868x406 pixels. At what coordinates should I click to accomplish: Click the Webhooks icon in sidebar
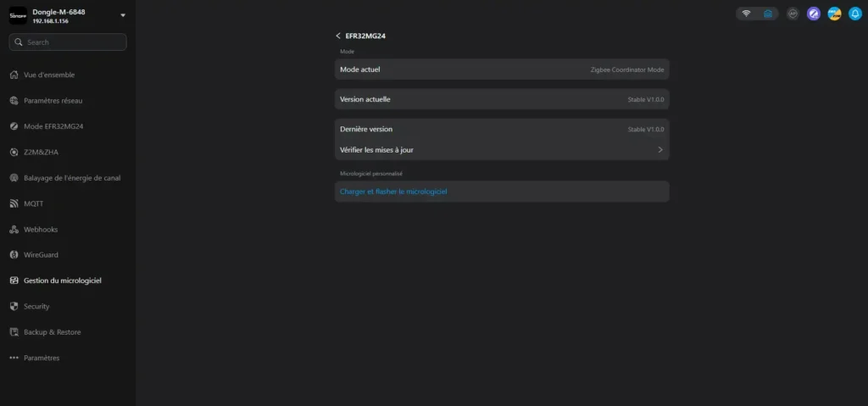(x=14, y=230)
